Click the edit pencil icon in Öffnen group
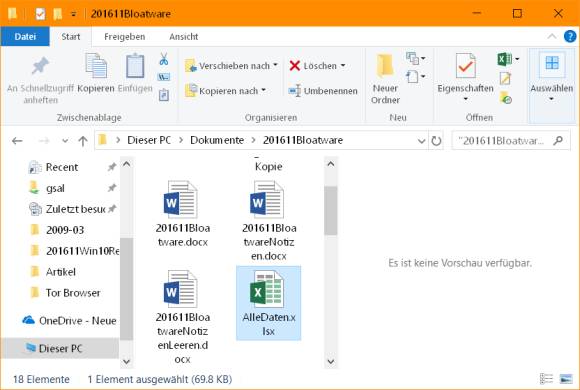Image resolution: width=580 pixels, height=390 pixels. coord(505,78)
